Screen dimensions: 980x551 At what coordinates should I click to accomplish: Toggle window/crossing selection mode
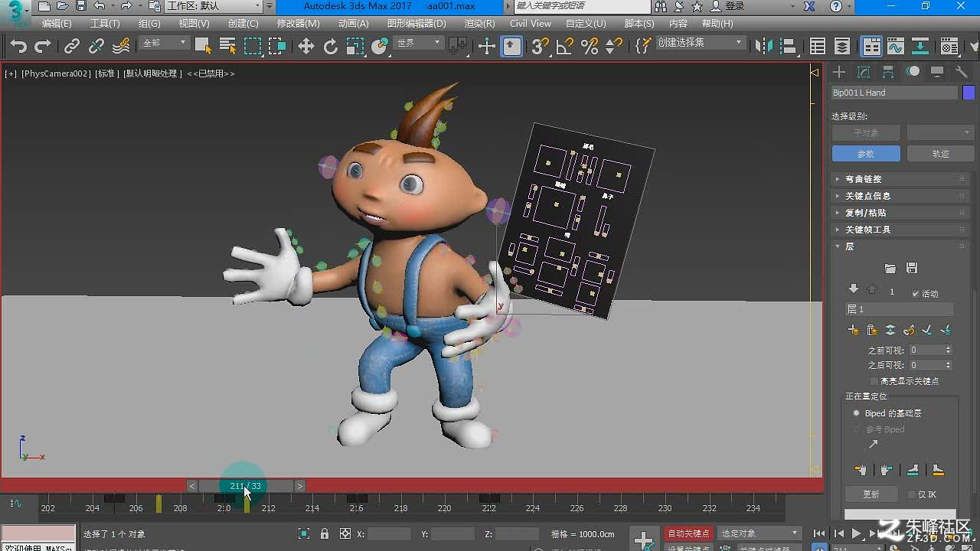click(277, 47)
